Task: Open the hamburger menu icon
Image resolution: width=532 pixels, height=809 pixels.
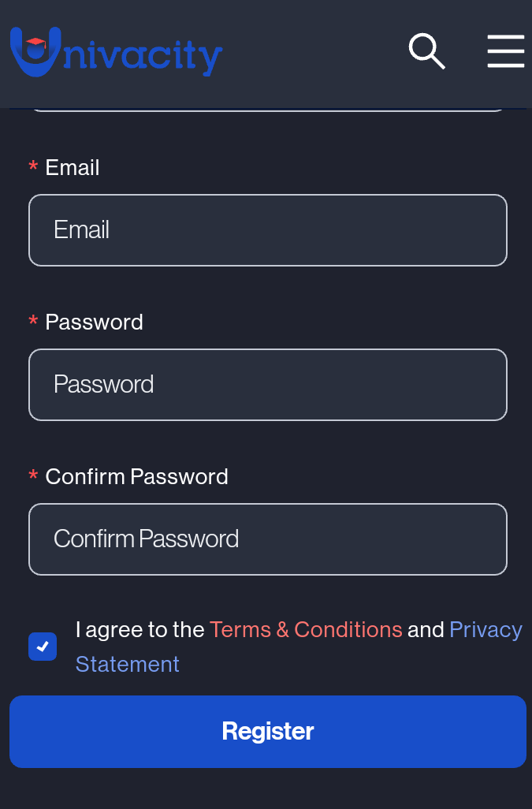Action: (x=506, y=51)
